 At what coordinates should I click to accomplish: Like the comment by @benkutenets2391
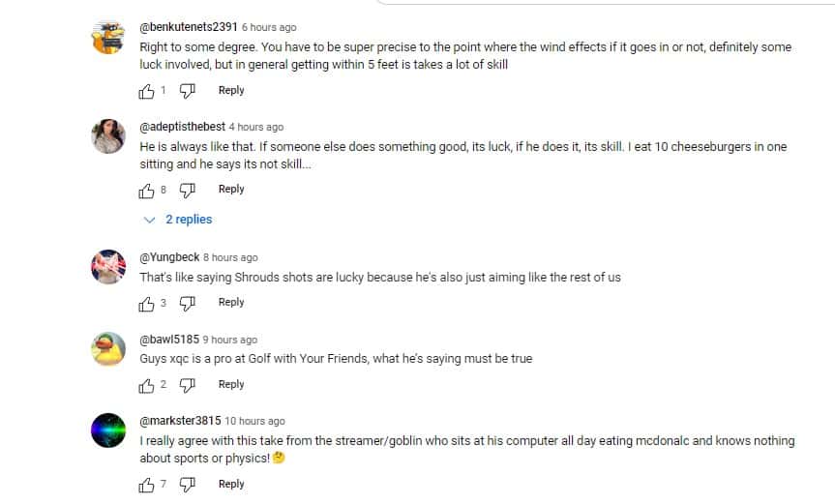coord(147,91)
